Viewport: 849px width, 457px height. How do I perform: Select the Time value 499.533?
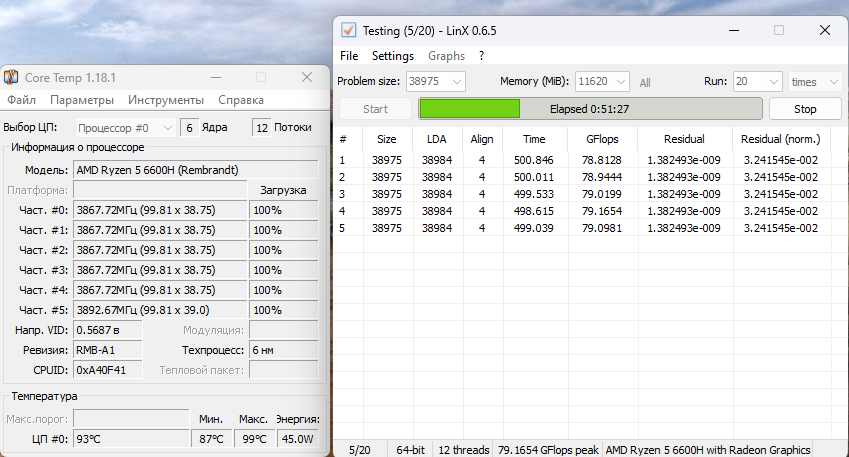click(534, 194)
